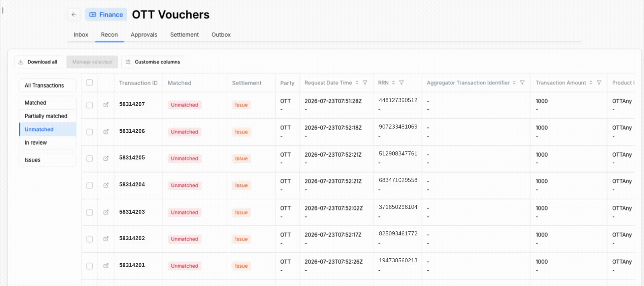Filter the Request Date Time column

(x=365, y=83)
